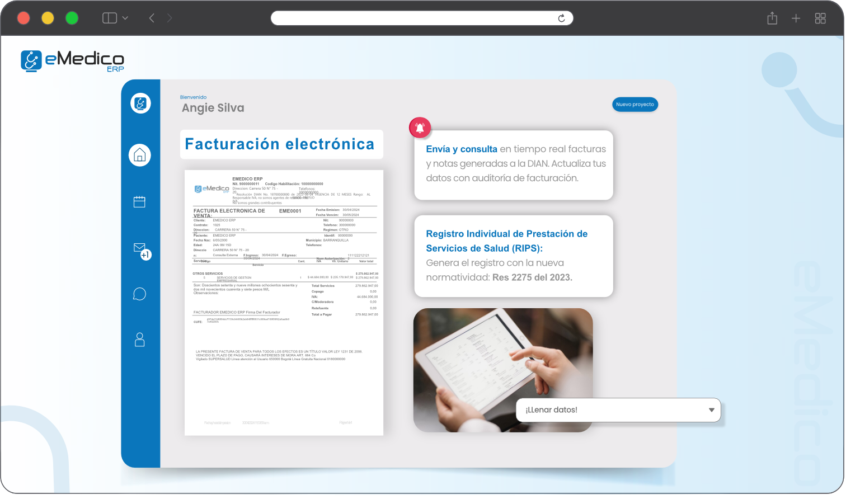The height and width of the screenshot is (504, 846).
Task: Go back with the browser back arrow
Action: (152, 18)
